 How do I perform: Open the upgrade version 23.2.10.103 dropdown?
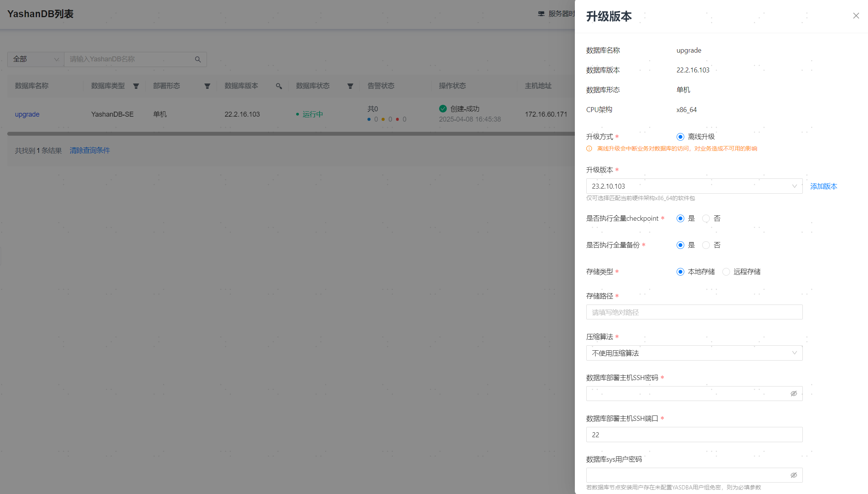tap(694, 186)
